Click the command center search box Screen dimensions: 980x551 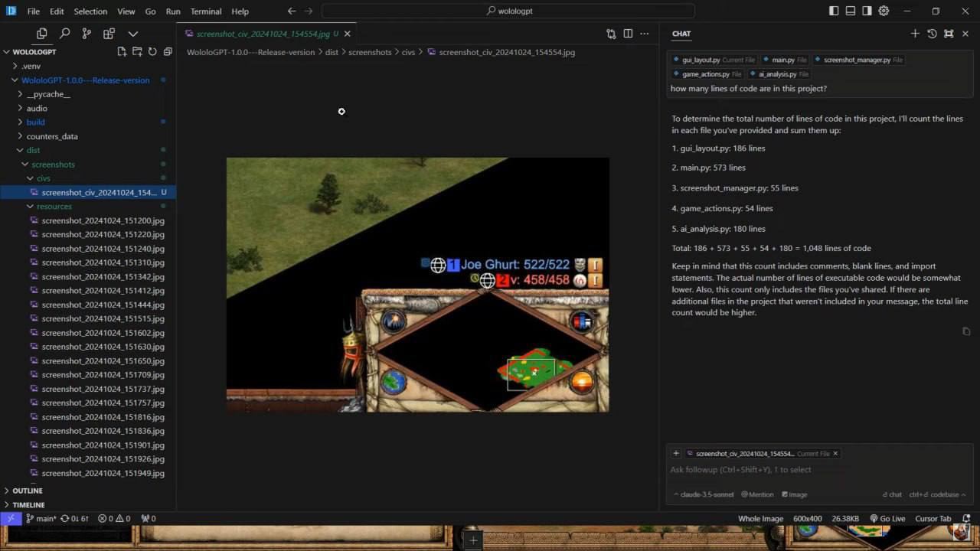(x=508, y=11)
